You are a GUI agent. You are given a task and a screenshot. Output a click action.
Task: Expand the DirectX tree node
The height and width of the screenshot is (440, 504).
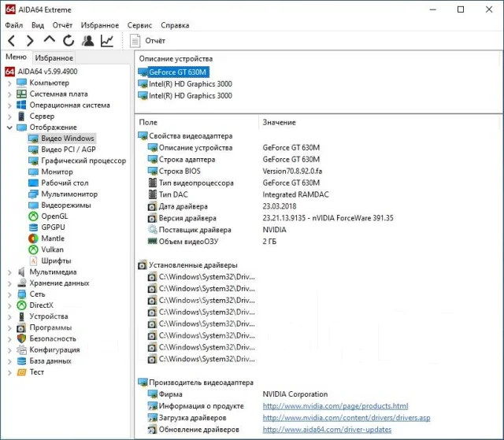click(x=9, y=305)
